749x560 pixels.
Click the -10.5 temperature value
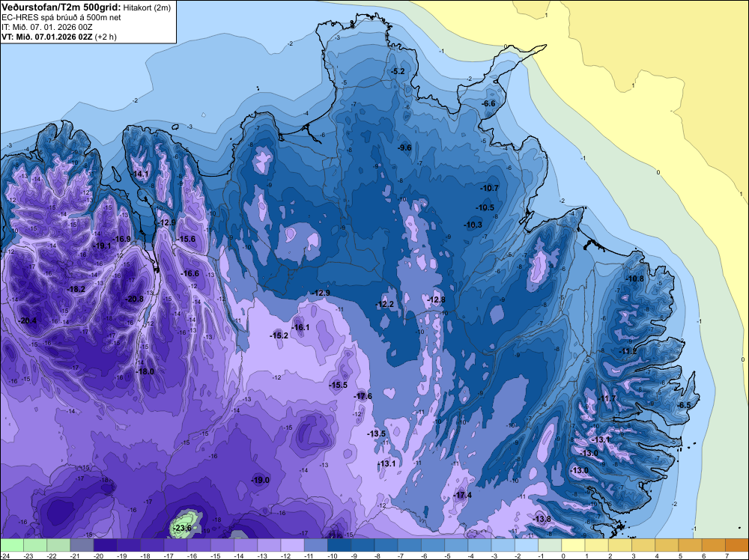click(x=485, y=207)
